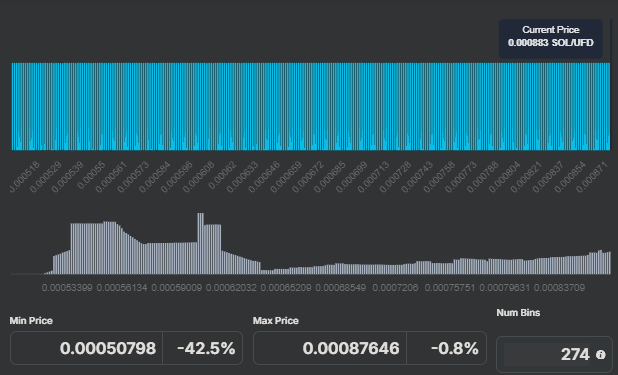Screen dimensions: 618x375
Task: Click axis label 0.000561 under blue chart
Action: point(111,177)
